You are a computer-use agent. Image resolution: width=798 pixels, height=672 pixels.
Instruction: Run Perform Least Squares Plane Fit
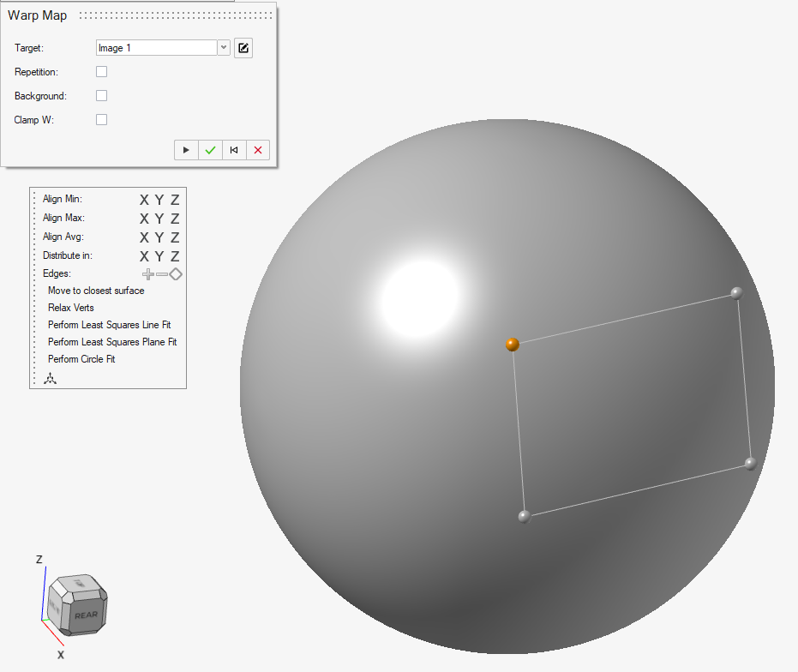point(112,342)
